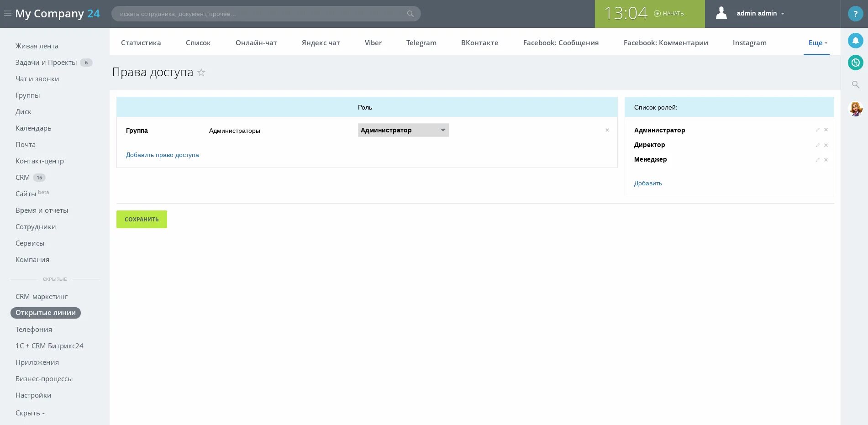Edit the Директор role pencil icon

(x=817, y=145)
